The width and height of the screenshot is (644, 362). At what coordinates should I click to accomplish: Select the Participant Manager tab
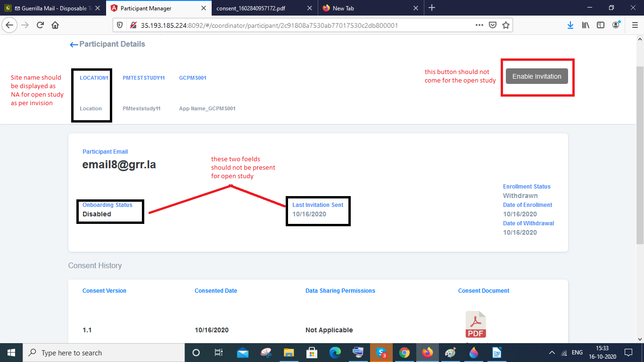pyautogui.click(x=159, y=8)
